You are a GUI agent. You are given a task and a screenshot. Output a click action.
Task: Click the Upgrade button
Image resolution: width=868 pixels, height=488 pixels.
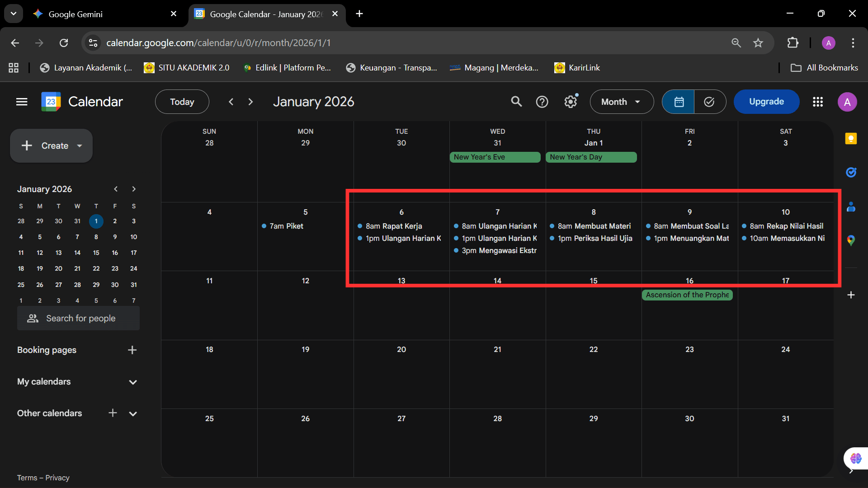[766, 102]
